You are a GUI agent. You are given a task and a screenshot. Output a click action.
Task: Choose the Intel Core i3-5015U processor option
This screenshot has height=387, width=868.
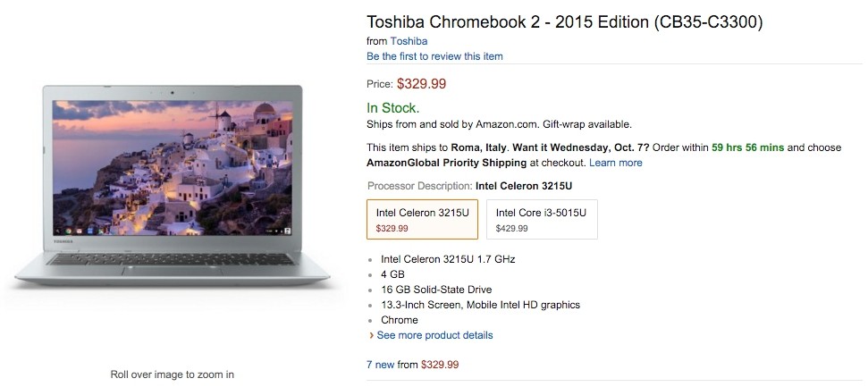[542, 219]
